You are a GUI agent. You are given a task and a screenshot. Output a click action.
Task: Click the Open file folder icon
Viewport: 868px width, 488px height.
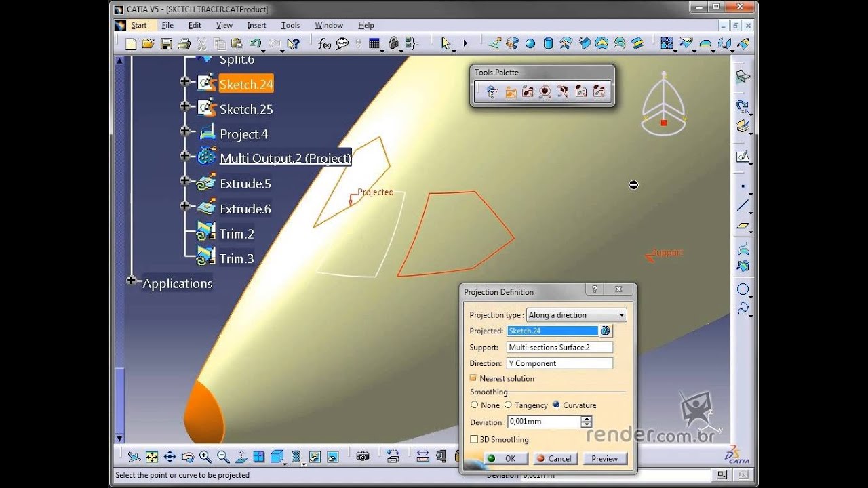[148, 44]
